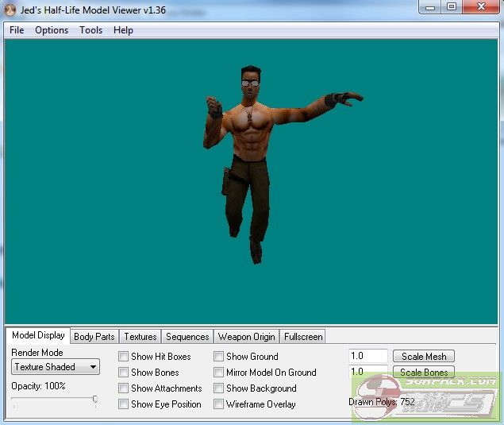Open the File menu
Screen dimensions: 504x425
(17, 30)
